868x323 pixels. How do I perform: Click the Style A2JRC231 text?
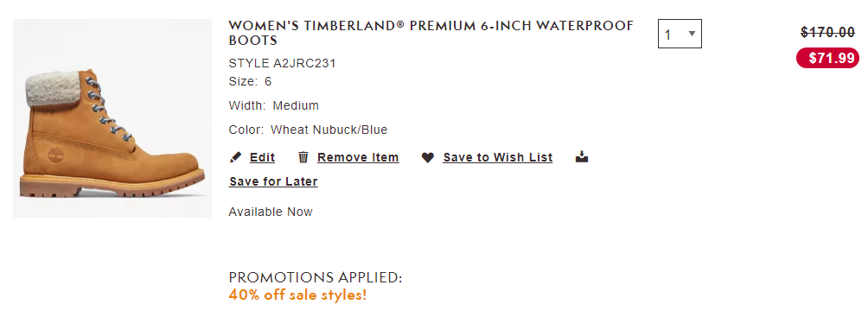(283, 64)
